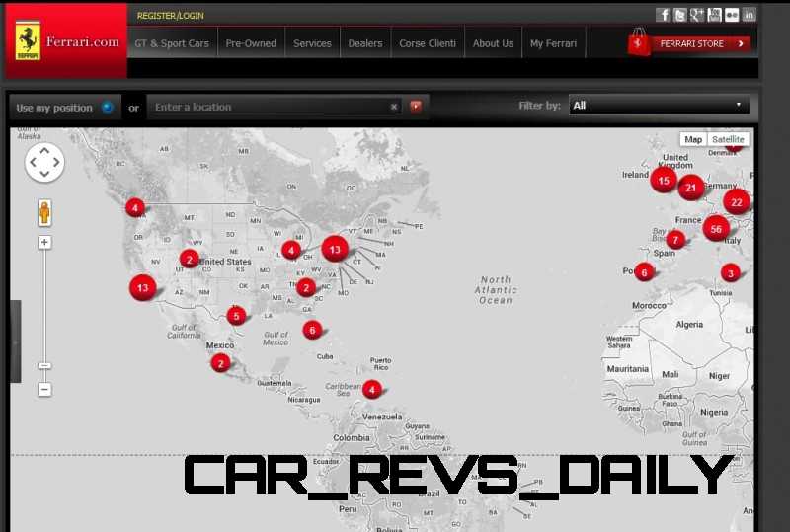Pan the map right with arrow control
Image resolution: width=790 pixels, height=532 pixels.
pyautogui.click(x=56, y=162)
